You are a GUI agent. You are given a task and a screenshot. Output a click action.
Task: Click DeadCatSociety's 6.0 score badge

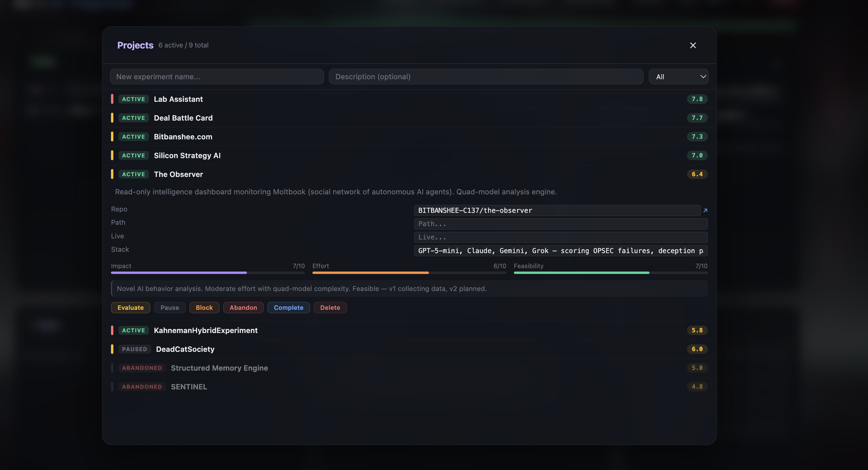tap(697, 349)
